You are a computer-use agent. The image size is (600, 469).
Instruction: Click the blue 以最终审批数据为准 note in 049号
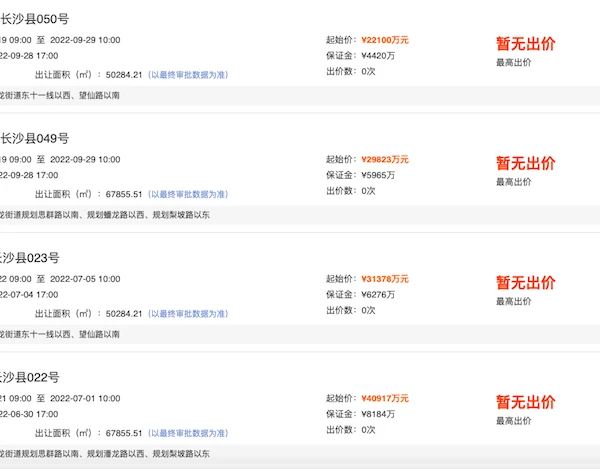click(x=188, y=194)
